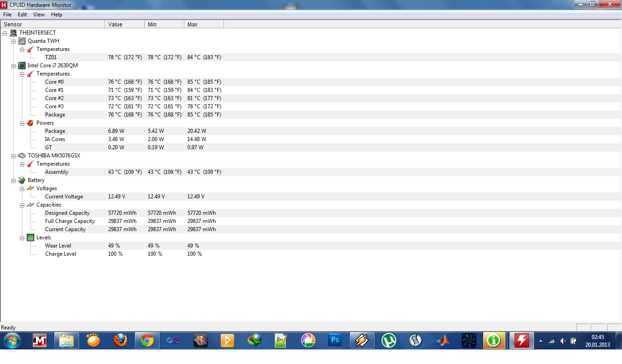Click the Intel Core i7 CPU chip icon
The image size is (622, 364).
[22, 66]
